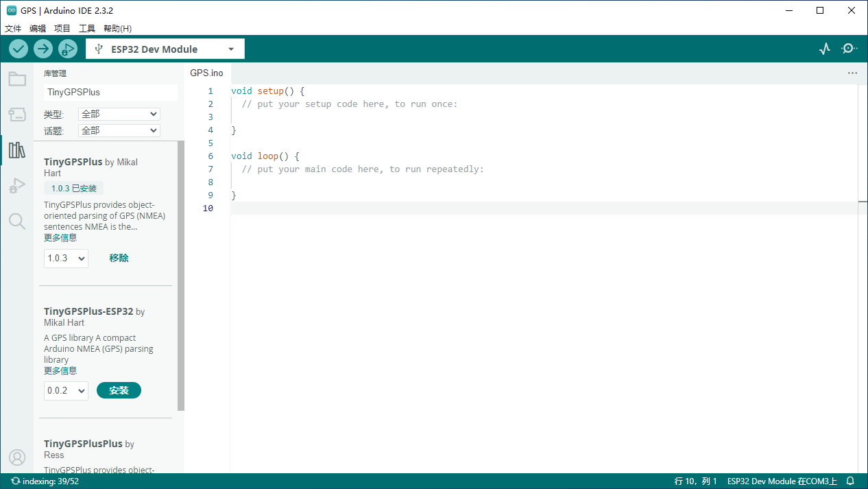Image resolution: width=868 pixels, height=489 pixels.
Task: Click the indexing: 39/52 status text
Action: pos(51,481)
